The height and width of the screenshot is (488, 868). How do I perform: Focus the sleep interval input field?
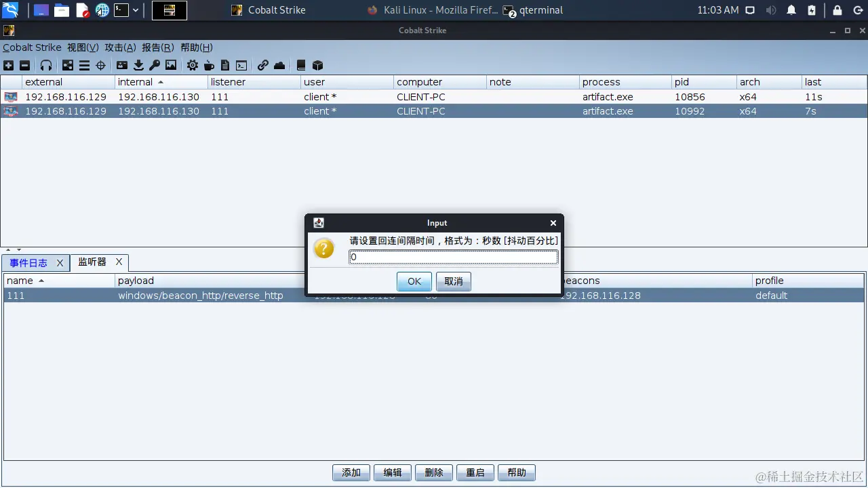(x=454, y=258)
